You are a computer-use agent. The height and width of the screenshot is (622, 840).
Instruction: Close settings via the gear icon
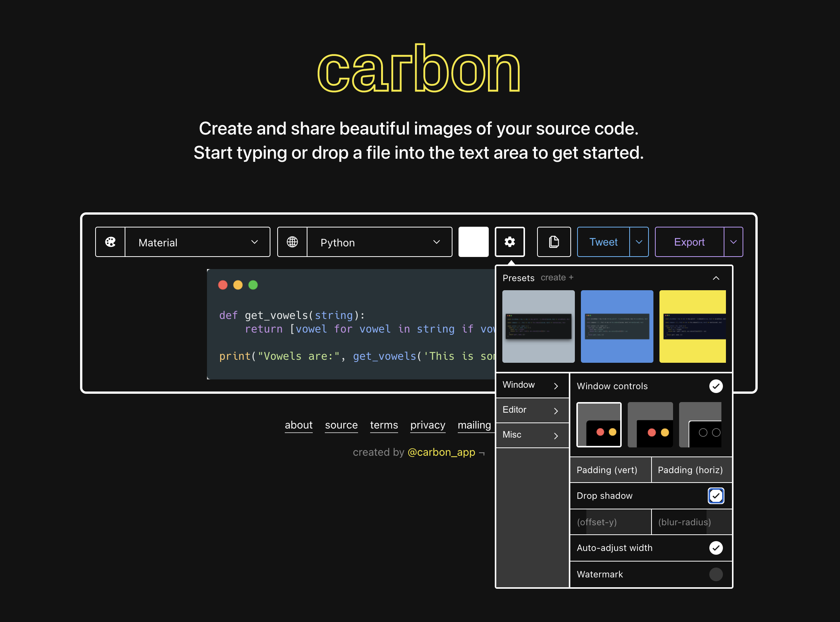click(510, 242)
